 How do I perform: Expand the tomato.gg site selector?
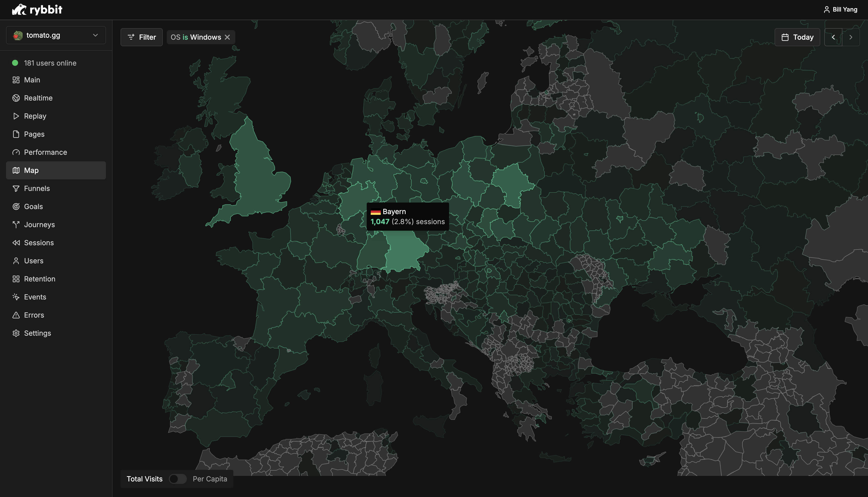point(56,35)
